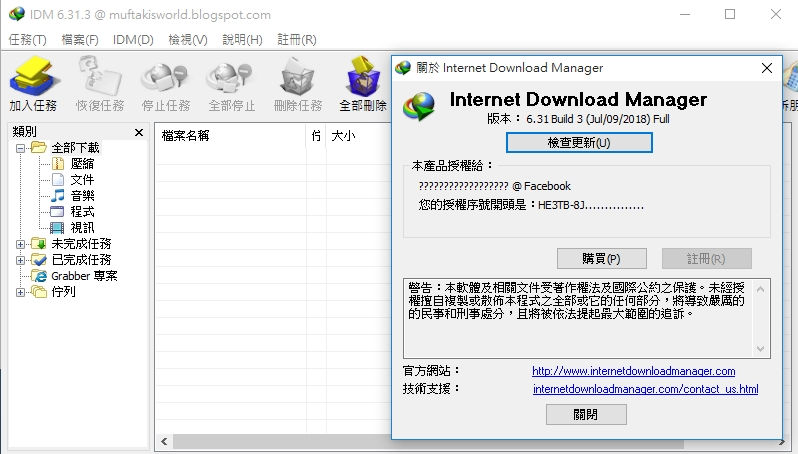
Task: Expand the 已完成任務 tree node
Action: (x=20, y=260)
